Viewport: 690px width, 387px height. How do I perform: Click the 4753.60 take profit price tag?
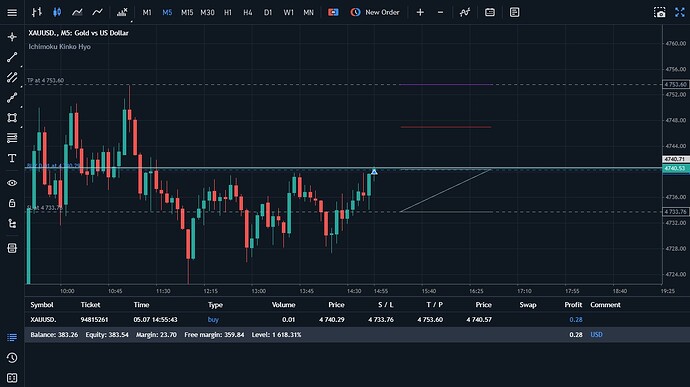tap(675, 85)
